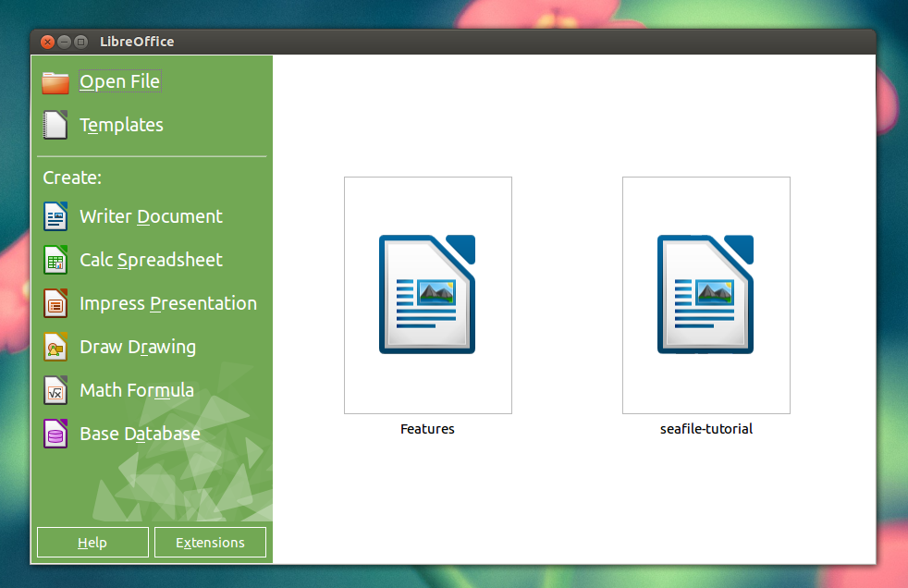This screenshot has height=588, width=908.
Task: Click the Open File folder icon
Action: pos(55,81)
